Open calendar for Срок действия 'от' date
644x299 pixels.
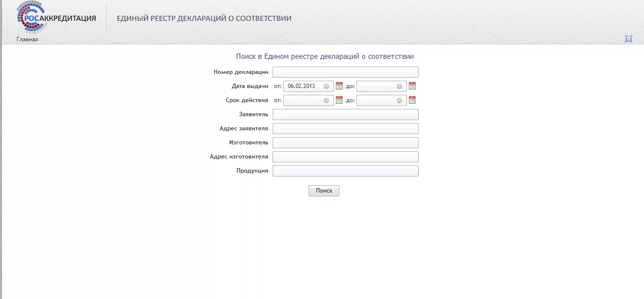tap(339, 100)
